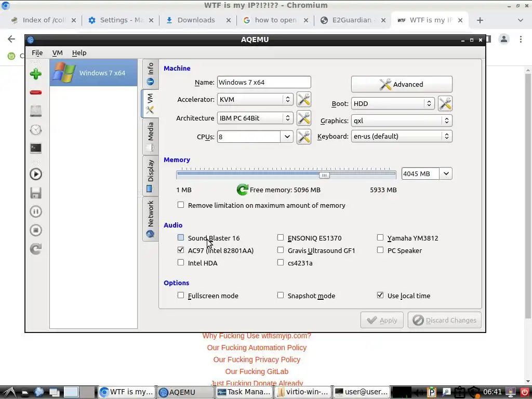Refresh free memory with green arrow icon

[242, 190]
